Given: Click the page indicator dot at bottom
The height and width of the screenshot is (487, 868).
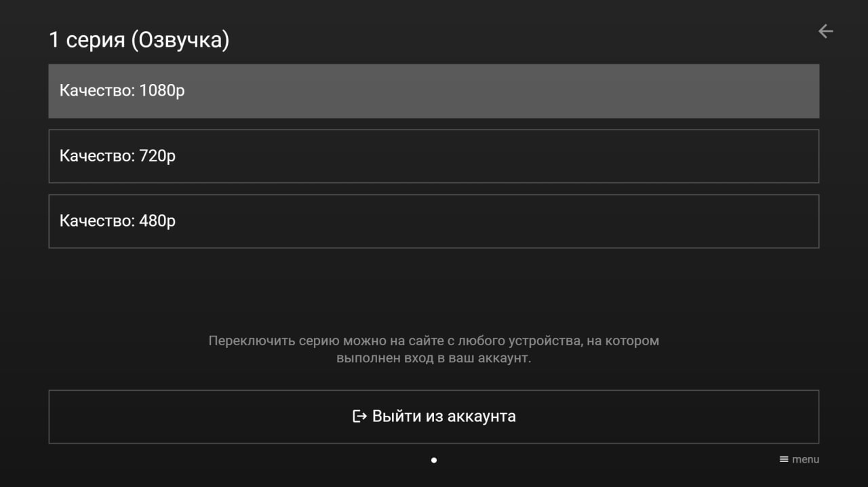Looking at the screenshot, I should point(434,460).
